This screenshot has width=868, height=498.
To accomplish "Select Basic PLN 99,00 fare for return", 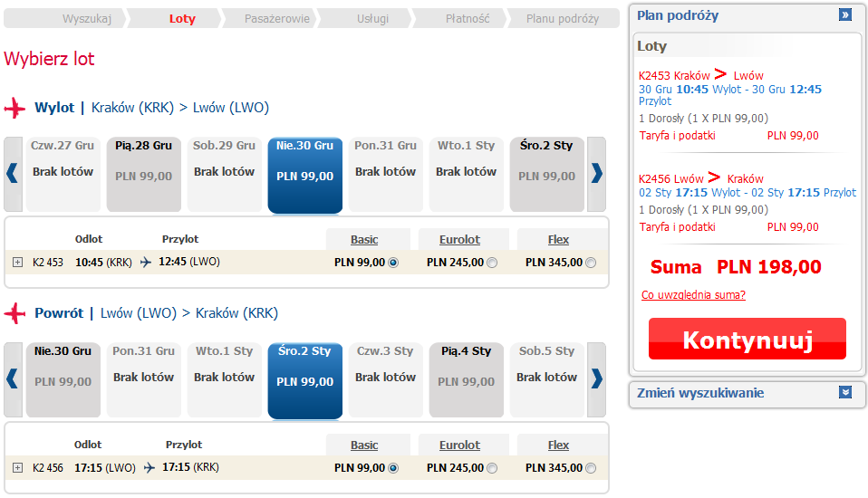I will [393, 469].
